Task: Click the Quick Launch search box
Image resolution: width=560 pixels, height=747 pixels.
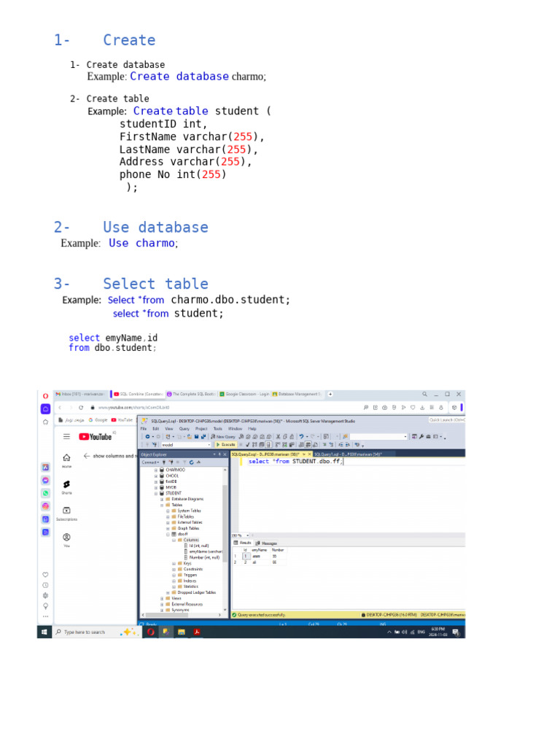Action: pos(447,420)
